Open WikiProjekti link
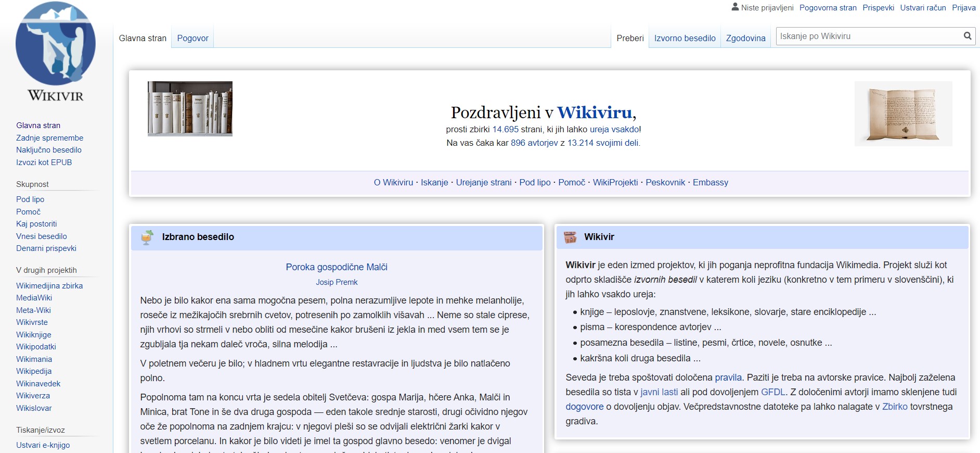This screenshot has width=980, height=453. pos(615,182)
